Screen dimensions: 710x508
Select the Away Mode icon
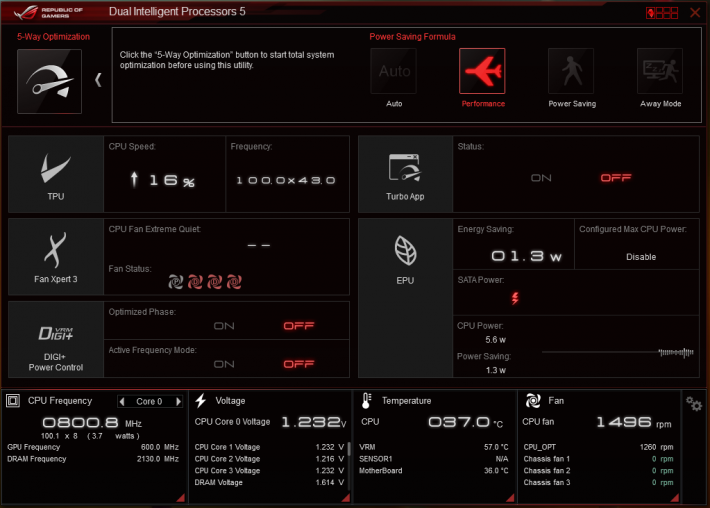660,71
